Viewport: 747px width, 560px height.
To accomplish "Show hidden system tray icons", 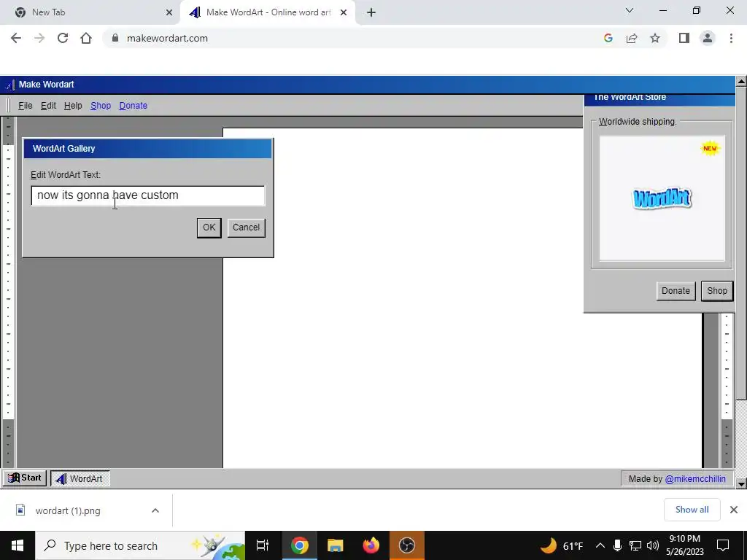I will pos(600,545).
